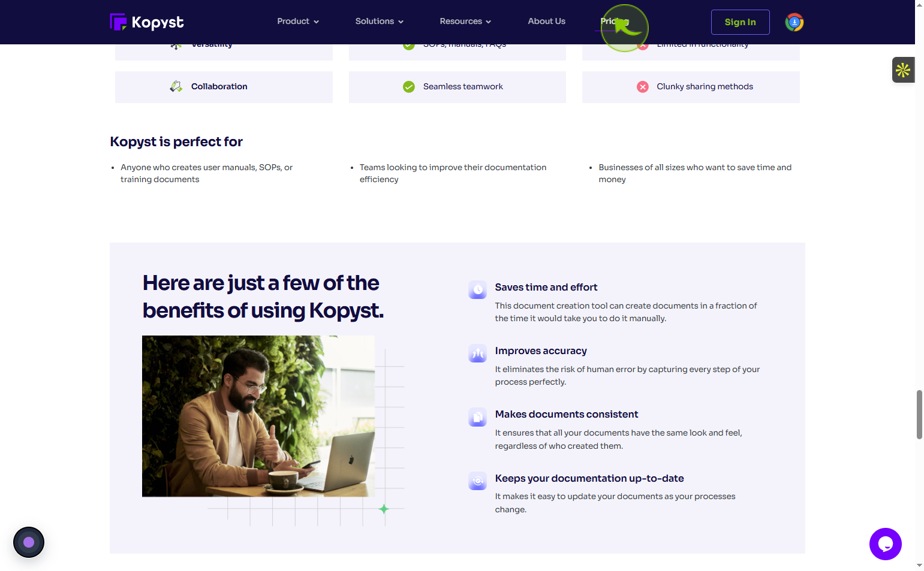
Task: Click the Improves accuracy icon
Action: click(x=478, y=353)
